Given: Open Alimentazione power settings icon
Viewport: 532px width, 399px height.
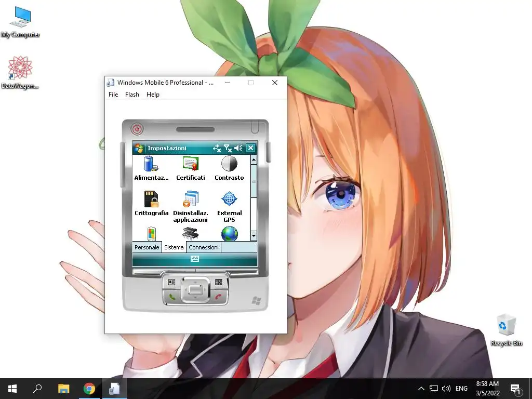Looking at the screenshot, I should [x=151, y=168].
